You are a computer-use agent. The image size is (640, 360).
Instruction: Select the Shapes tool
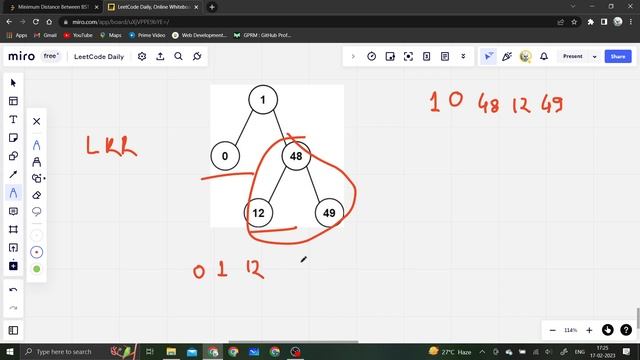tap(13, 156)
